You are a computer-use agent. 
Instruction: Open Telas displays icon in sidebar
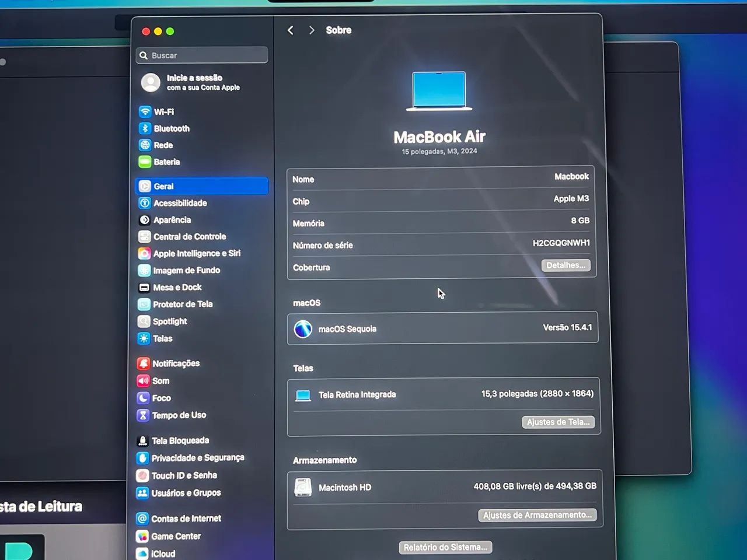(x=144, y=338)
